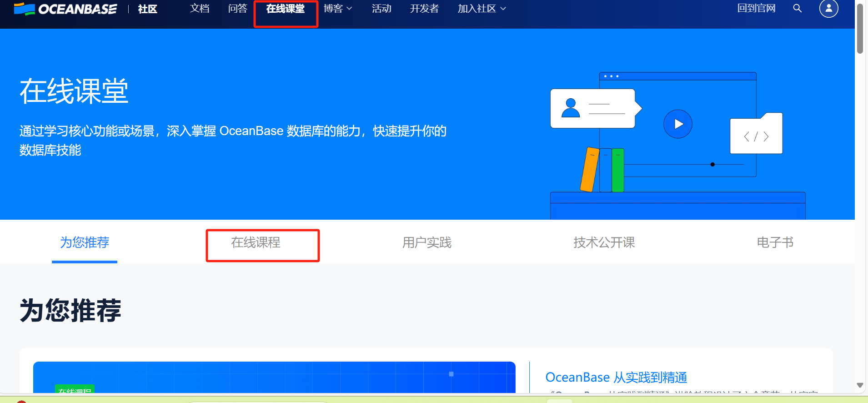
Task: Open 活动 in the top navigation
Action: click(381, 9)
